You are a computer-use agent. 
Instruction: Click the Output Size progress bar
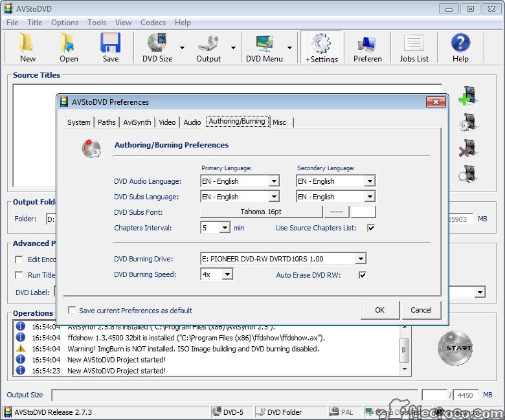pos(234,395)
